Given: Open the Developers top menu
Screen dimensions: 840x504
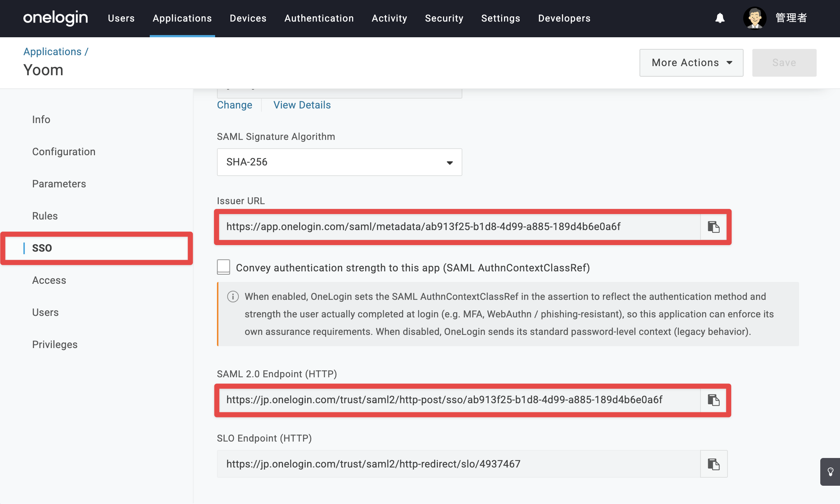Looking at the screenshot, I should point(564,18).
